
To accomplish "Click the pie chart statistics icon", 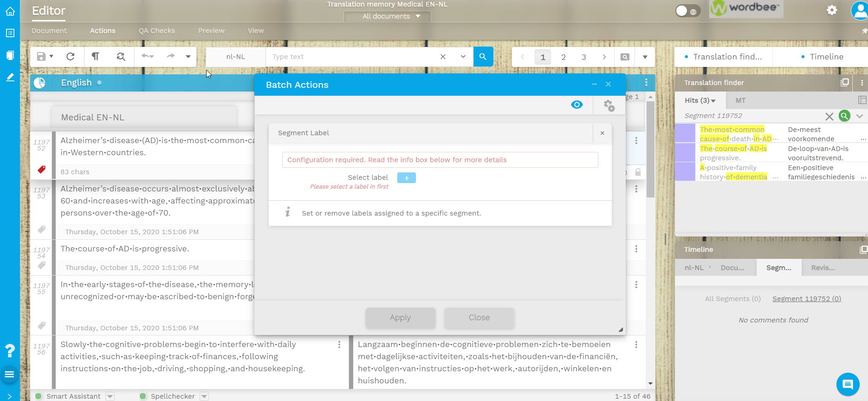I will pyautogui.click(x=39, y=83).
